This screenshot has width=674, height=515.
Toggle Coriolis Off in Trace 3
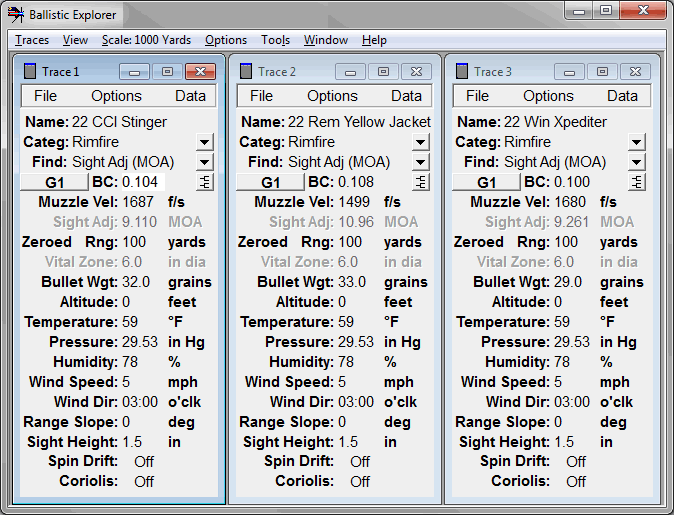pos(576,481)
